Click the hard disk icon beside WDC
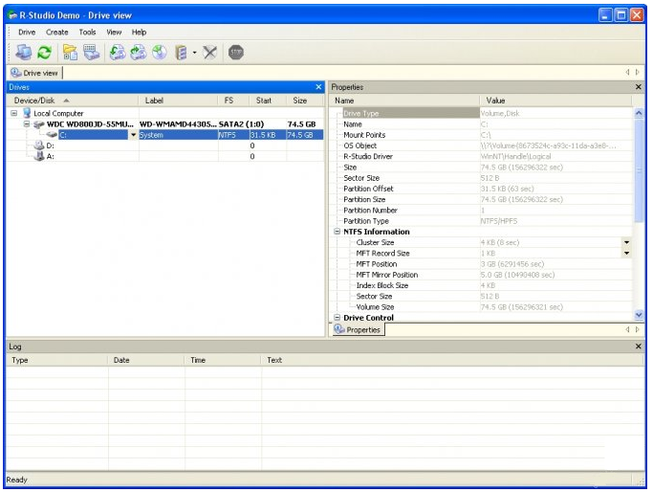The width and height of the screenshot is (653, 492). coord(39,124)
